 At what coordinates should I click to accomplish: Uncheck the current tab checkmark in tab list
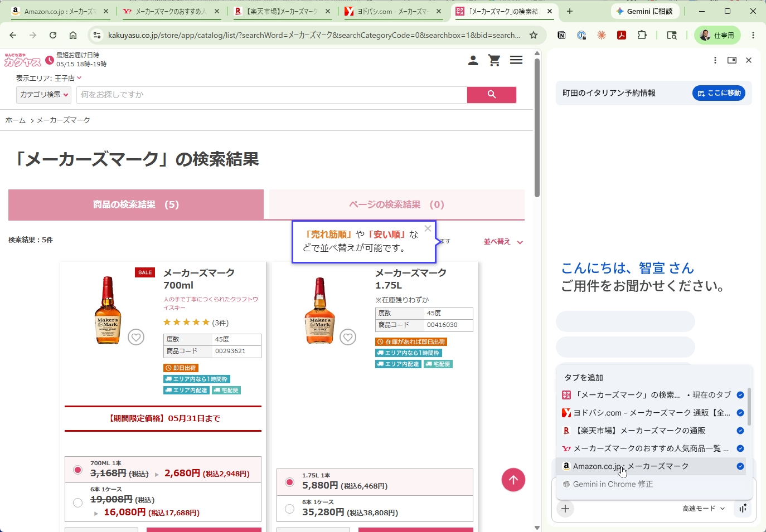(740, 395)
